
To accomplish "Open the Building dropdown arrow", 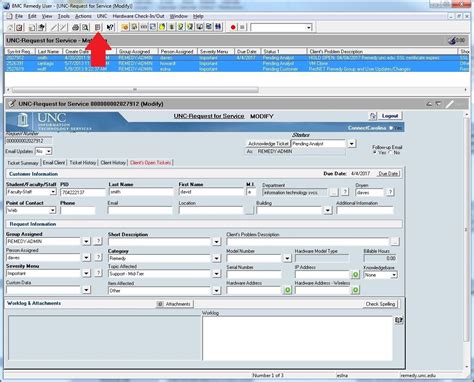I will pos(328,210).
